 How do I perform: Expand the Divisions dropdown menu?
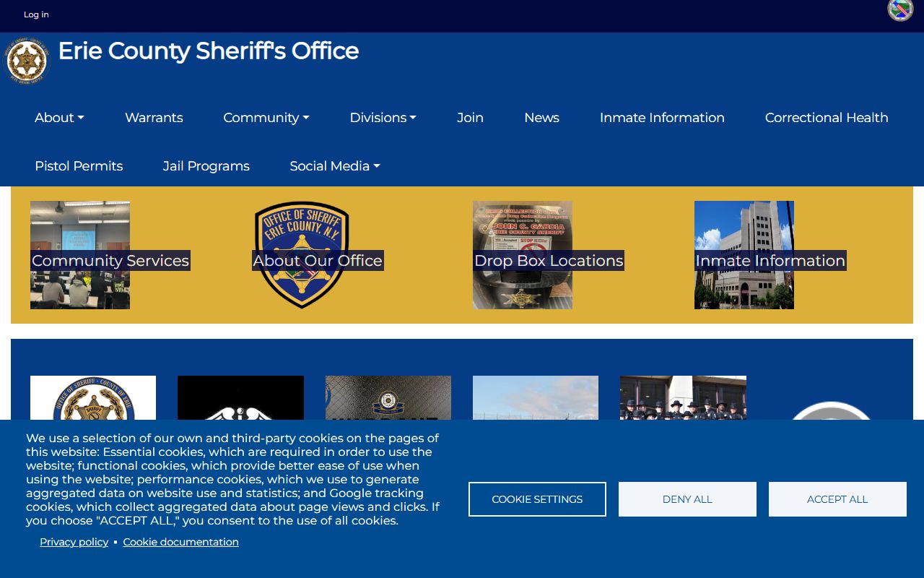[x=383, y=117]
